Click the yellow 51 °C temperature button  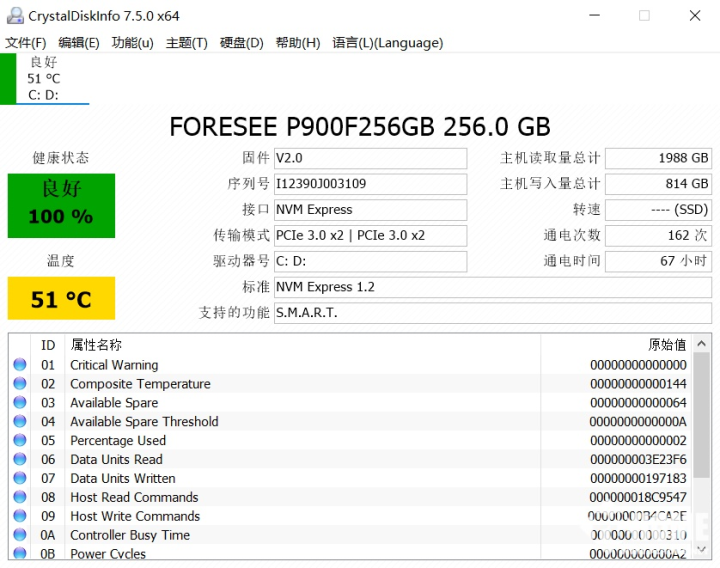coord(61,298)
